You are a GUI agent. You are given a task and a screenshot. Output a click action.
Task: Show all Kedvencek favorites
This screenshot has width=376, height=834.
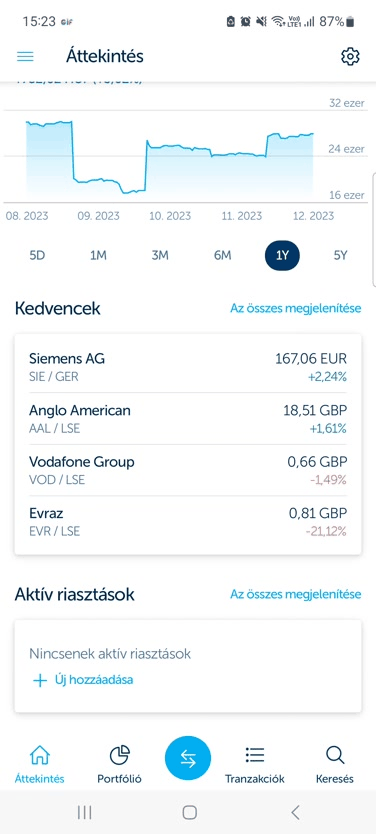click(296, 308)
